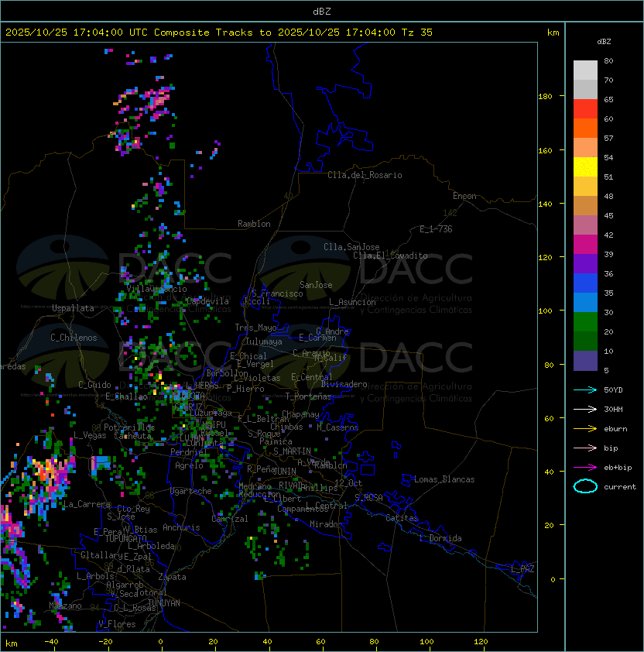Pick the light blue swatch between 35 and 30 dBZ
Image resolution: width=644 pixels, height=652 pixels.
pyautogui.click(x=585, y=302)
